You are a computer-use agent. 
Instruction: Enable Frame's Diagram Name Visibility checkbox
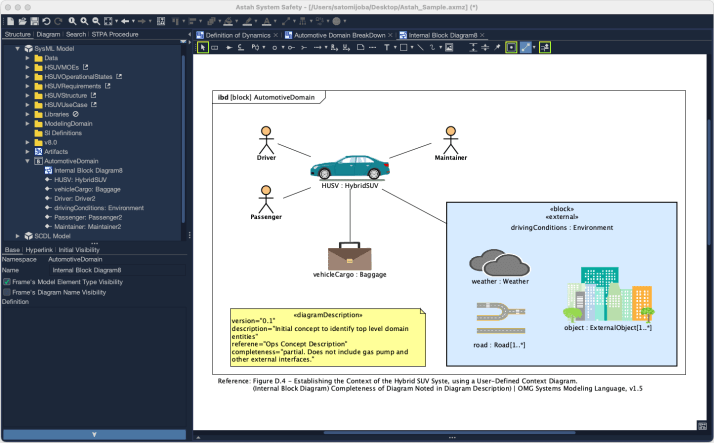(6, 293)
